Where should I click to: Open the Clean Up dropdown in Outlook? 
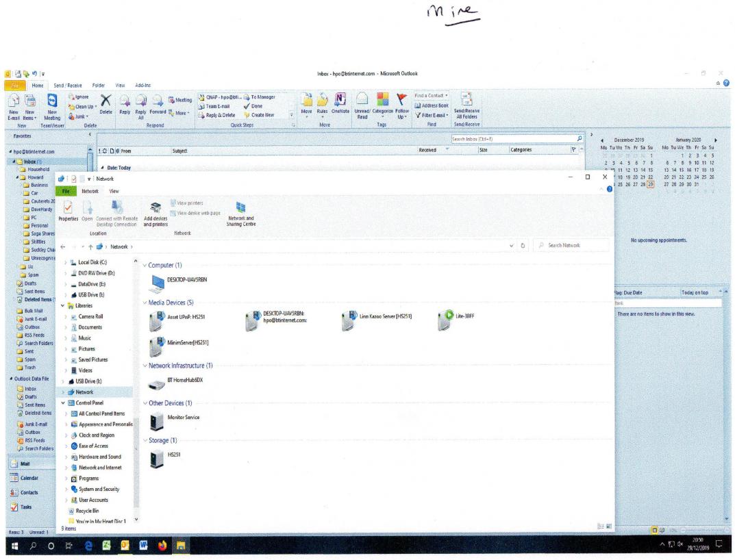[x=82, y=107]
